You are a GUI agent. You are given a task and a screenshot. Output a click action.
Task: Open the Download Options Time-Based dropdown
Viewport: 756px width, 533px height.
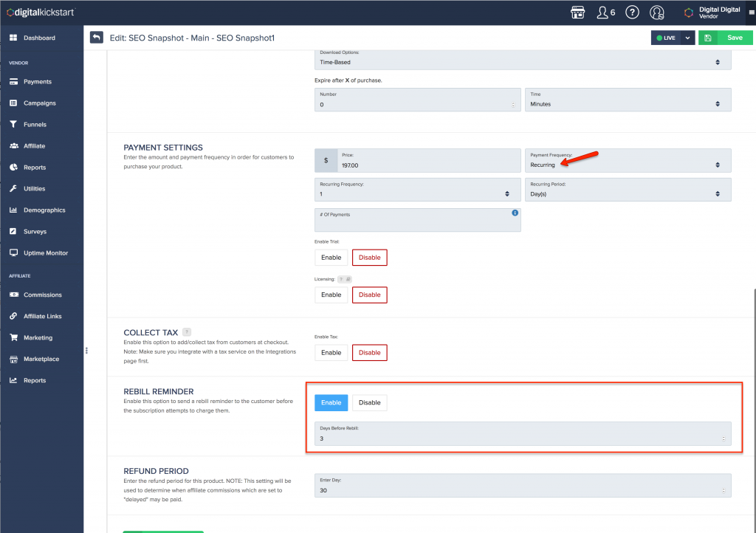pyautogui.click(x=523, y=59)
